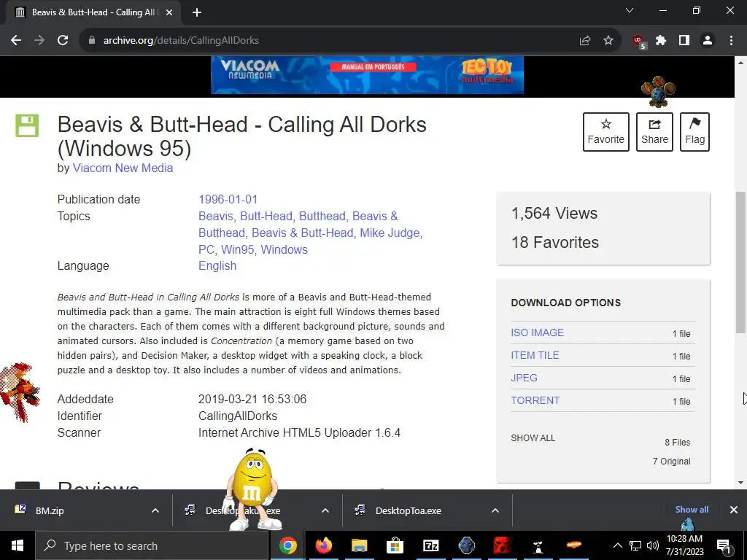
Task: Click SHOW ALL download files
Action: click(x=533, y=438)
